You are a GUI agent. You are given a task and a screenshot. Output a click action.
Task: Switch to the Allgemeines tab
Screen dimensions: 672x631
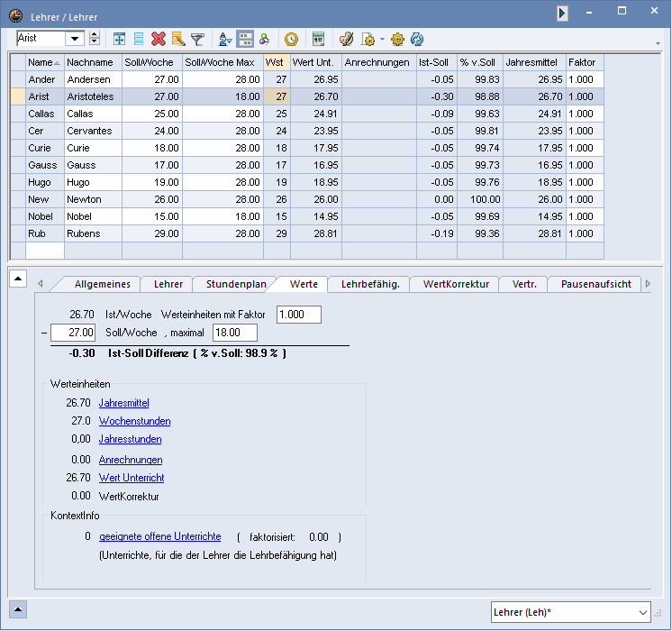pos(102,284)
